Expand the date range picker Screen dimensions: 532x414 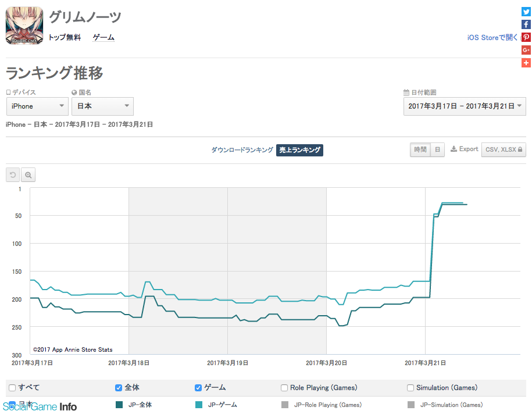click(465, 106)
